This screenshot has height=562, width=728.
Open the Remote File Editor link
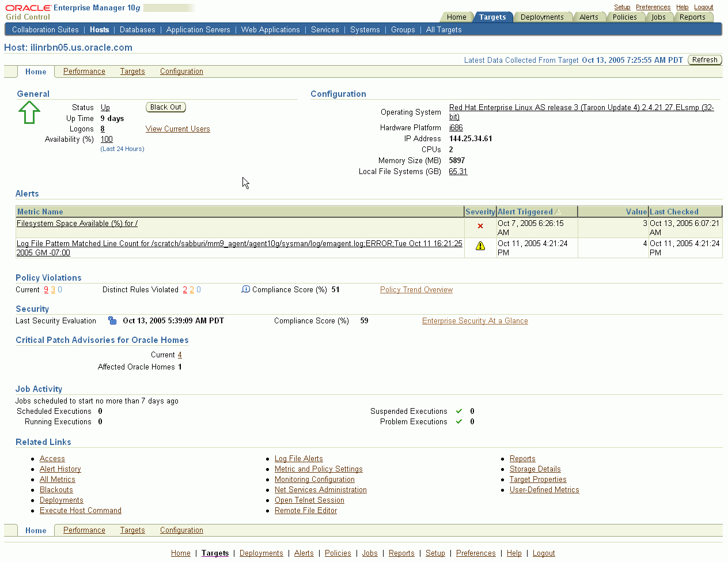(305, 510)
